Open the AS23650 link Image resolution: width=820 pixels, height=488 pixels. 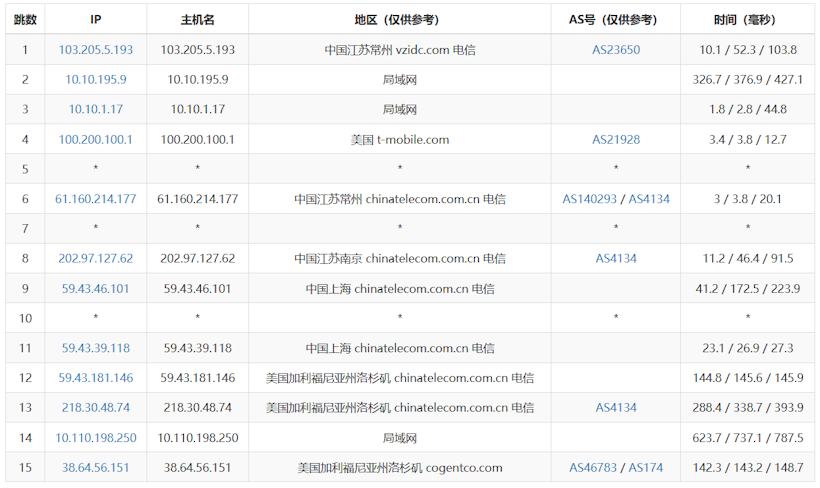616,49
